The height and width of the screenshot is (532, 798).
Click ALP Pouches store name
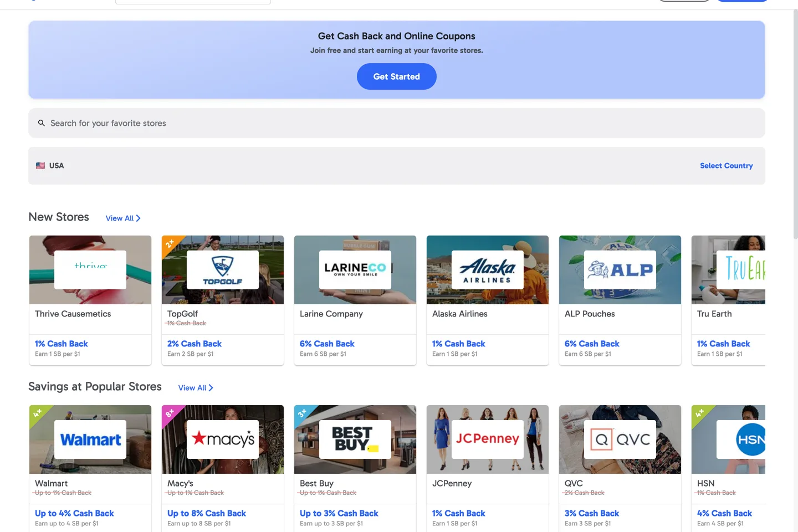tap(590, 314)
